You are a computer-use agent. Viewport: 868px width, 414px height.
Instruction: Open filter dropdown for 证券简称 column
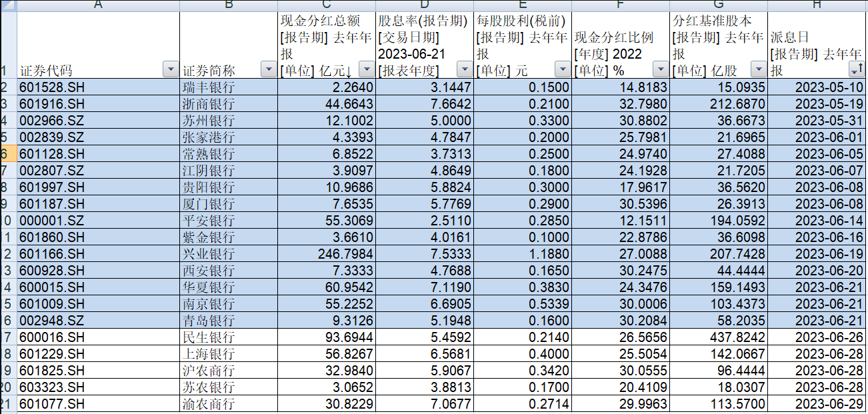(x=269, y=69)
